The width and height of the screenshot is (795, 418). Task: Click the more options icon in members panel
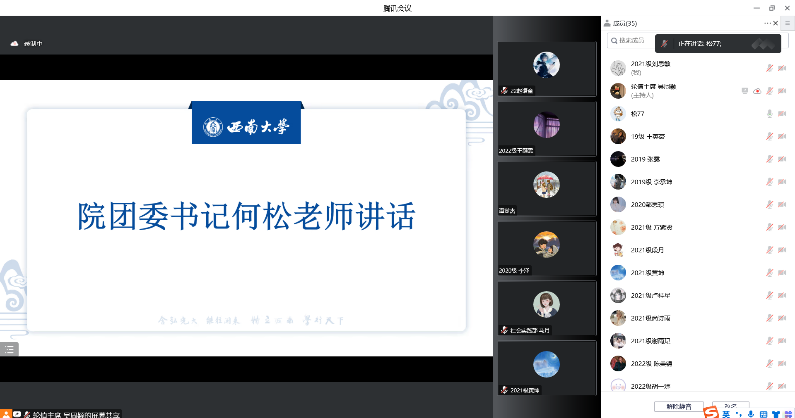tap(767, 22)
